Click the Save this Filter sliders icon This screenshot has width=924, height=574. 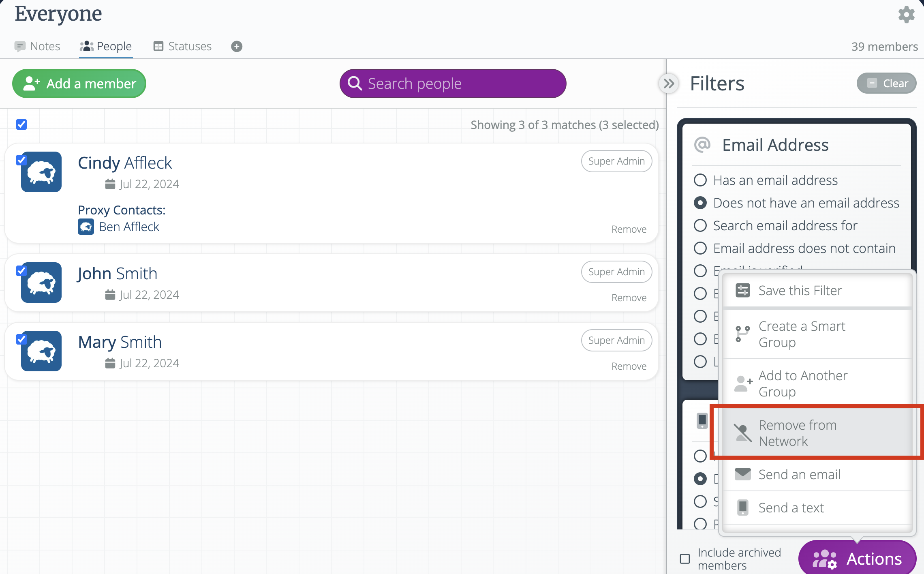point(742,291)
